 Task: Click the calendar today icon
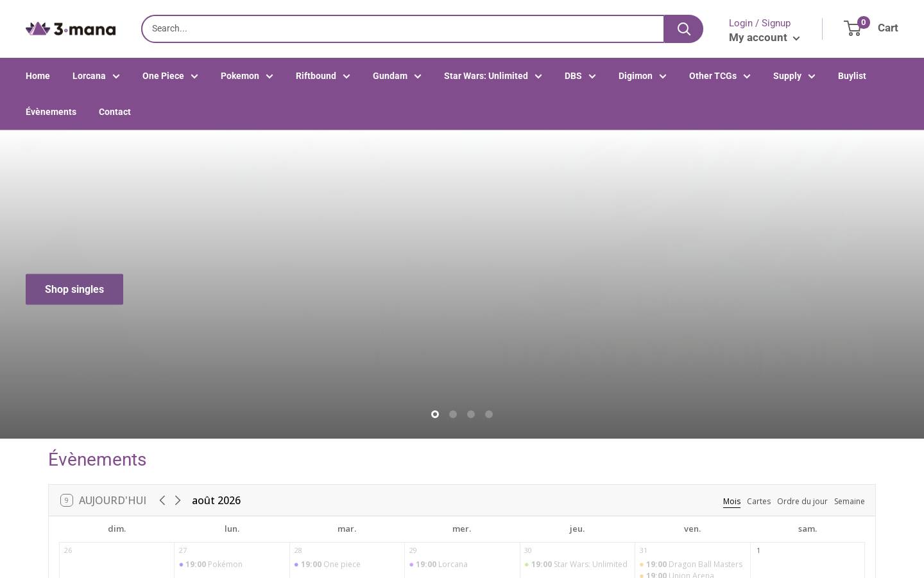pos(66,500)
